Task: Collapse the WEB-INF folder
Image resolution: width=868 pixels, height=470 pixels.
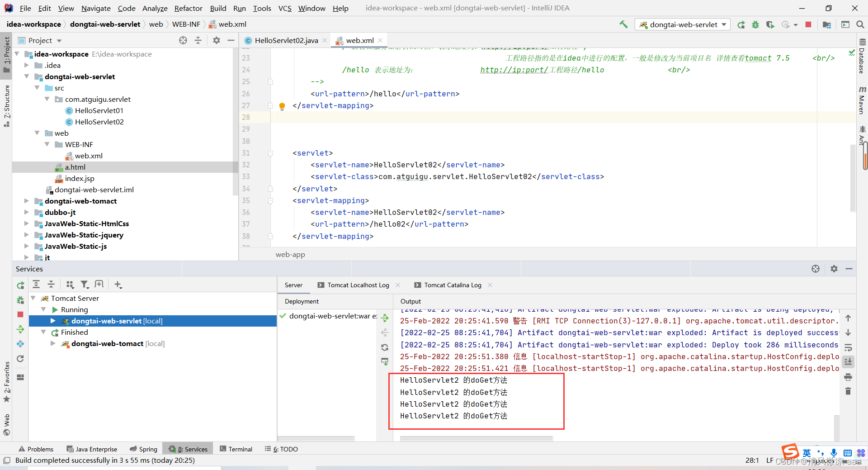Action: (x=47, y=144)
